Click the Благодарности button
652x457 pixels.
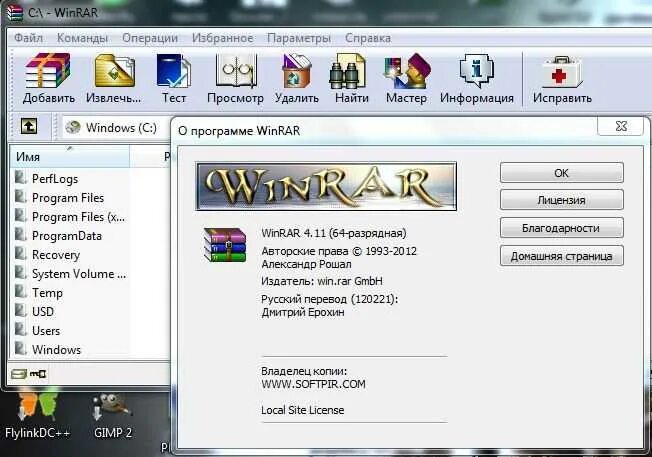point(562,228)
